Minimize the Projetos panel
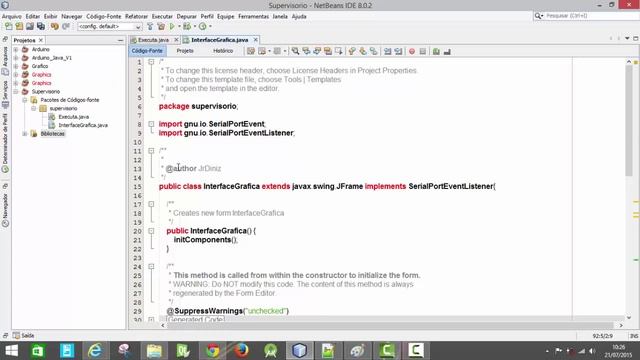The height and width of the screenshot is (360, 640). pos(120,40)
